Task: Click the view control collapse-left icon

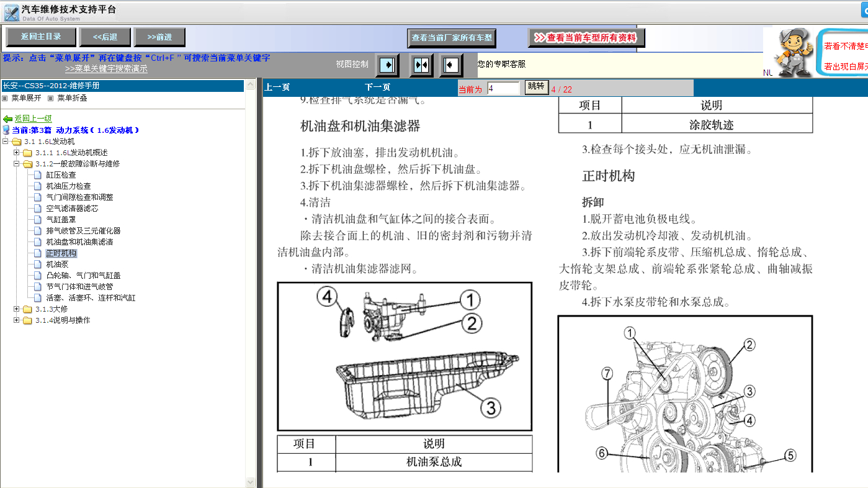Action: (451, 65)
